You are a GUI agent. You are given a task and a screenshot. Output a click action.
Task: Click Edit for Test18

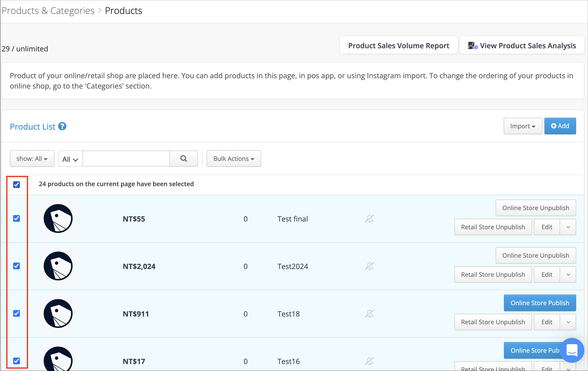tap(547, 322)
